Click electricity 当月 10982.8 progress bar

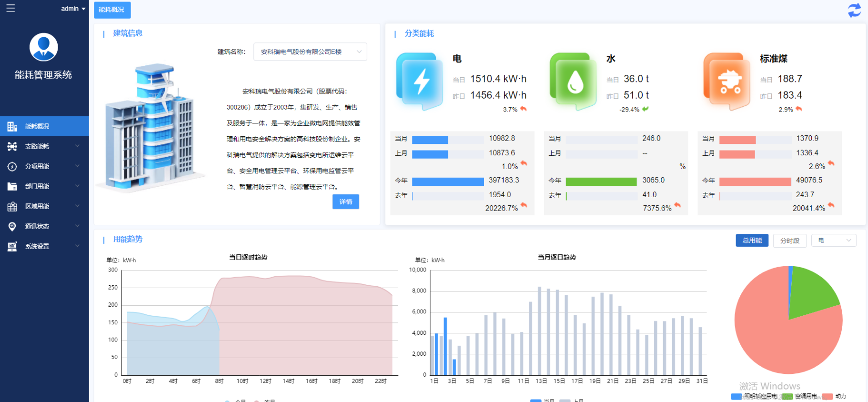click(448, 140)
